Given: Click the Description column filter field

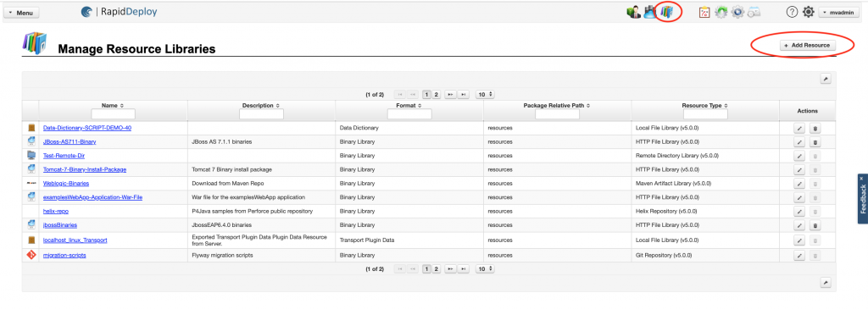Looking at the screenshot, I should [261, 114].
